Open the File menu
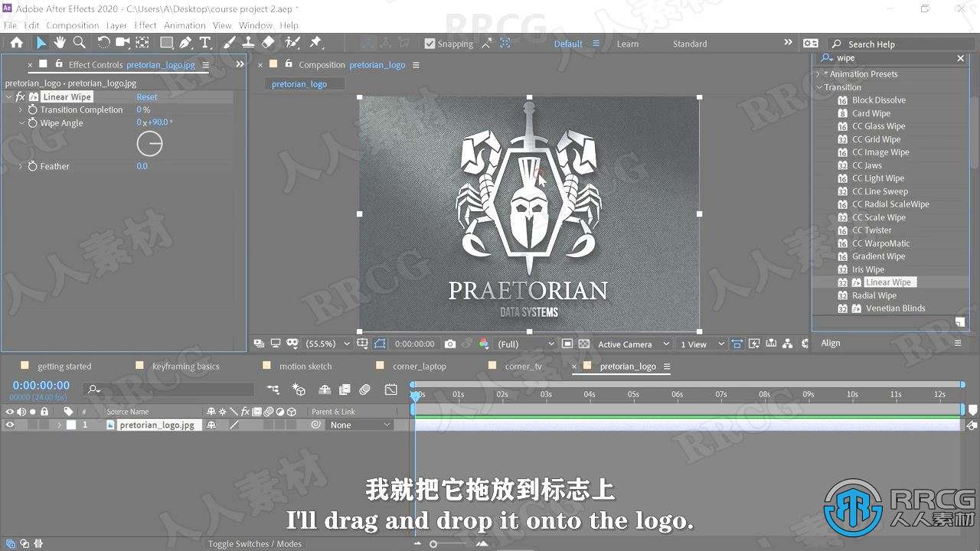Viewport: 980px width, 551px height. click(x=10, y=25)
